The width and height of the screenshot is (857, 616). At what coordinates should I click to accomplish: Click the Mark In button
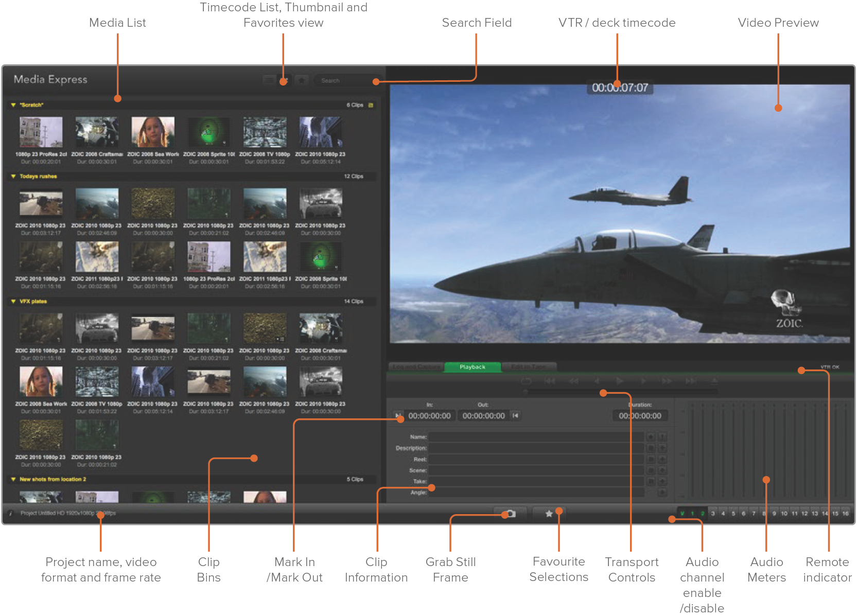[397, 416]
